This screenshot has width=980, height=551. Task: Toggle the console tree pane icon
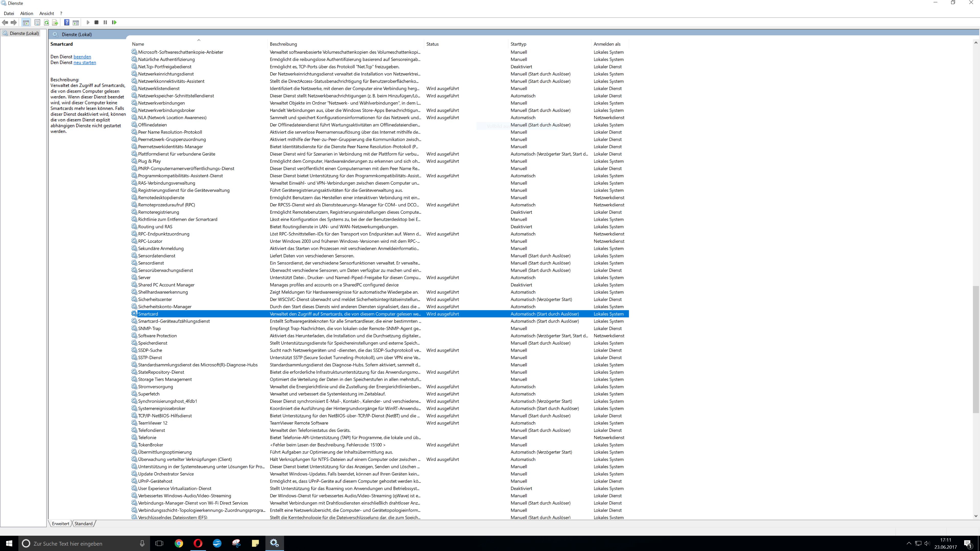tap(26, 22)
